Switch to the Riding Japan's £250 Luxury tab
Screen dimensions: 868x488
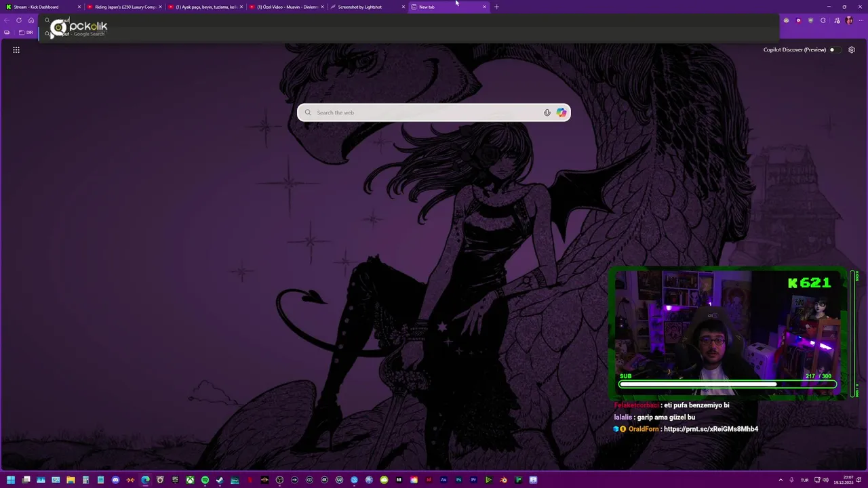(125, 7)
